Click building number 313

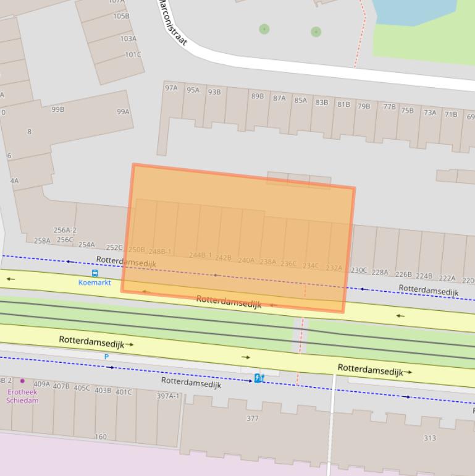click(x=429, y=438)
